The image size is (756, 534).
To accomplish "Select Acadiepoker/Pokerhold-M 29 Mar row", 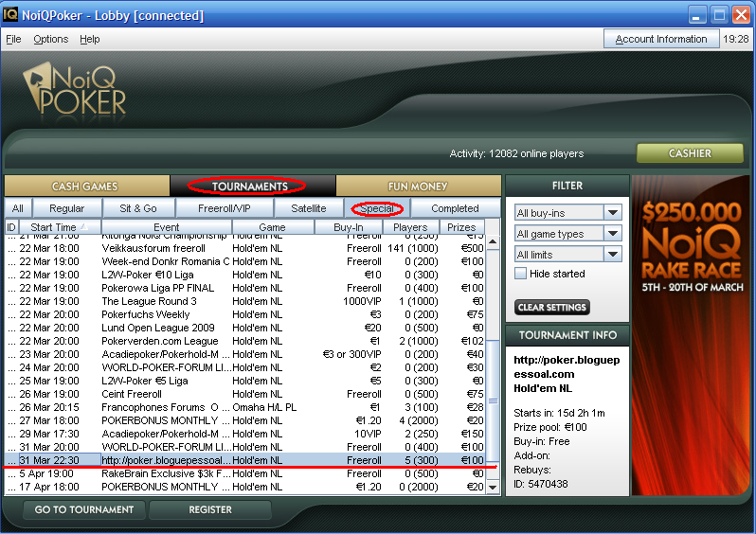I will [244, 434].
